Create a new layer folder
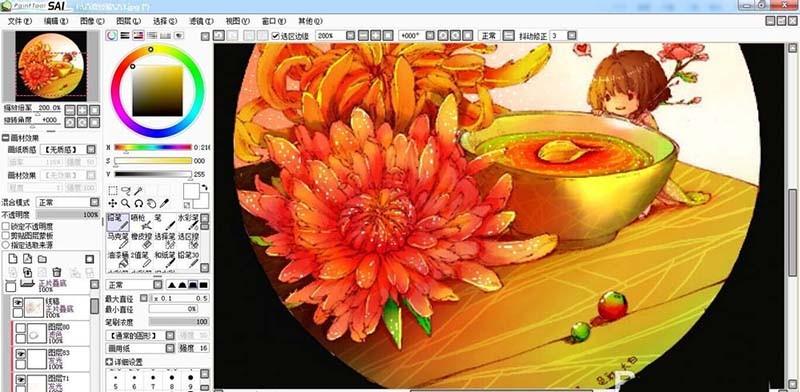 pos(42,259)
